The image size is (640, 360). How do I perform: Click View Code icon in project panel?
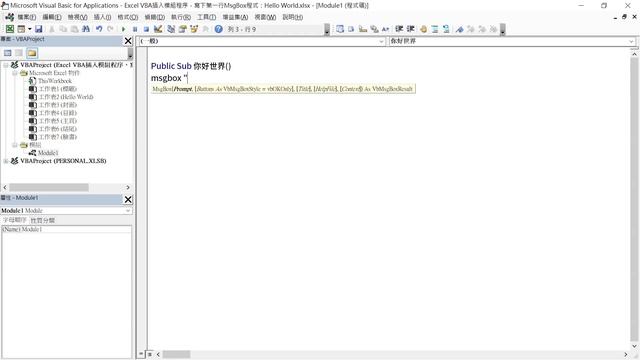pos(8,53)
